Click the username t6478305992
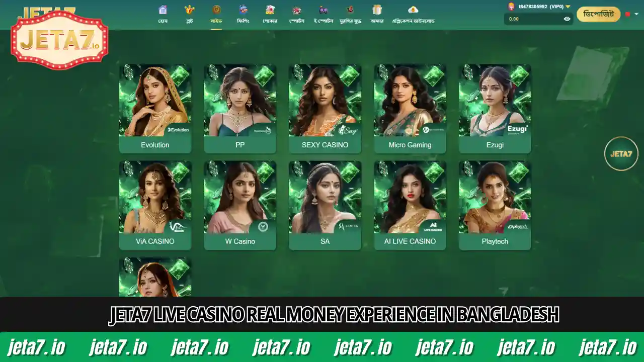The height and width of the screenshot is (362, 644). pyautogui.click(x=533, y=7)
